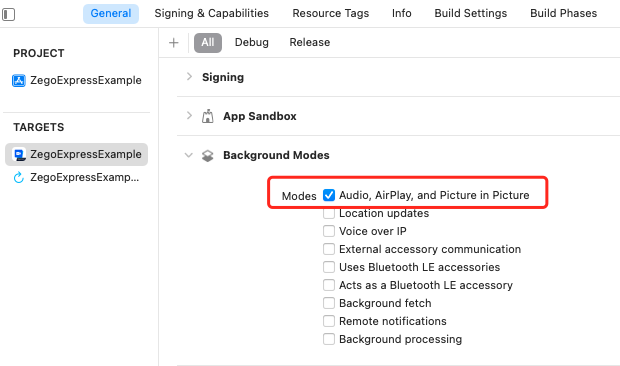Image resolution: width=620 pixels, height=366 pixels.
Task: Select the Debug configuration filter
Action: pos(251,42)
